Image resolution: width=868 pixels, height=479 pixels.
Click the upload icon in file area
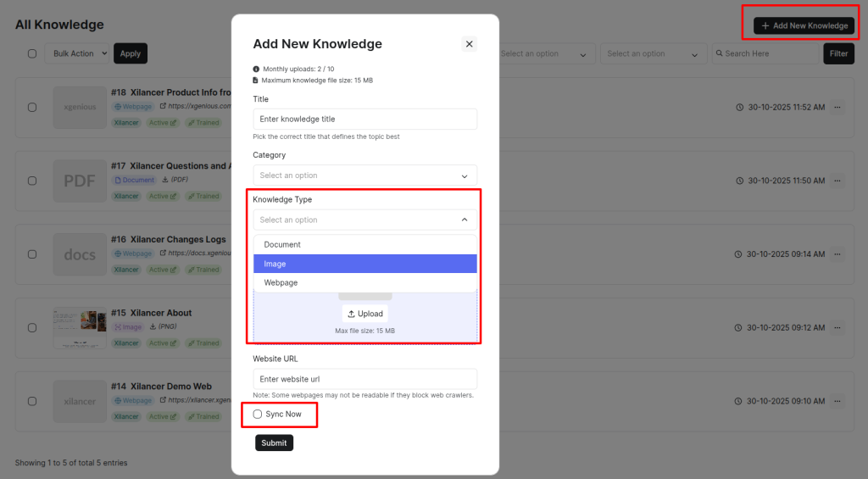point(352,315)
